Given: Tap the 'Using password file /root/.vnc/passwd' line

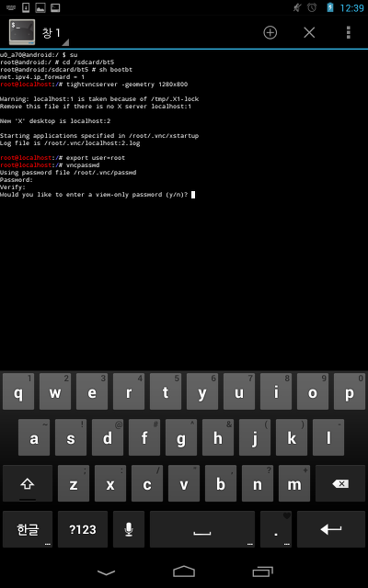Looking at the screenshot, I should (x=68, y=173).
